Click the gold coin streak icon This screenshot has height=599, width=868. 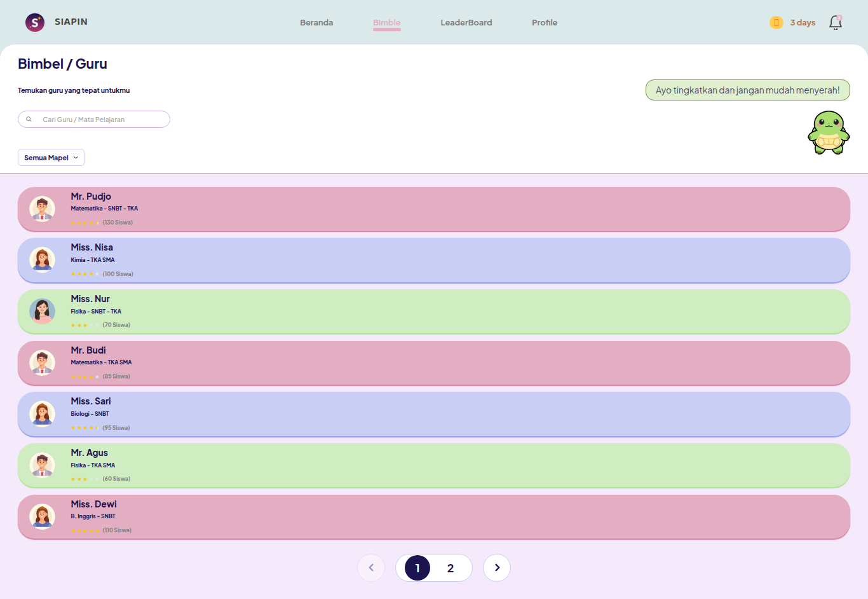coord(776,22)
